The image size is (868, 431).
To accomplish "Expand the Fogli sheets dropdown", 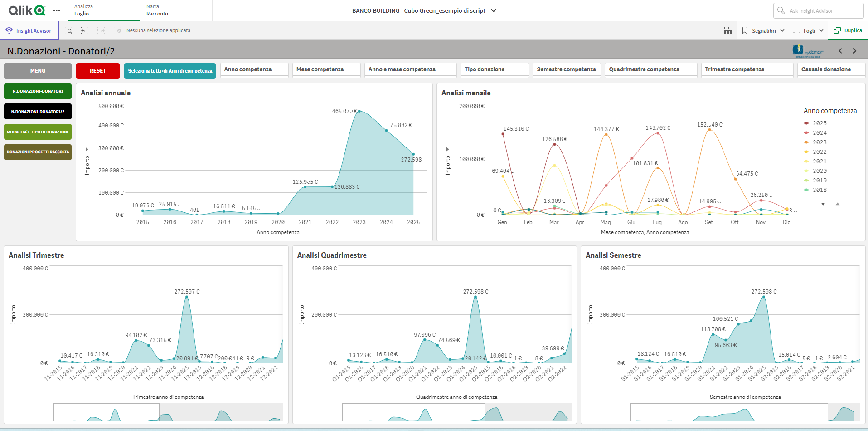I will pyautogui.click(x=808, y=30).
